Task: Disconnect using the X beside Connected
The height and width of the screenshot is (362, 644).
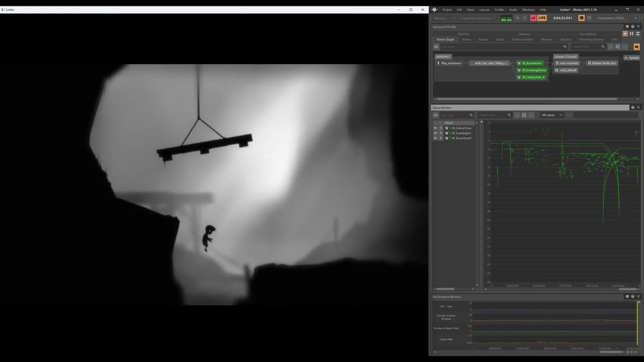Action: point(635,18)
